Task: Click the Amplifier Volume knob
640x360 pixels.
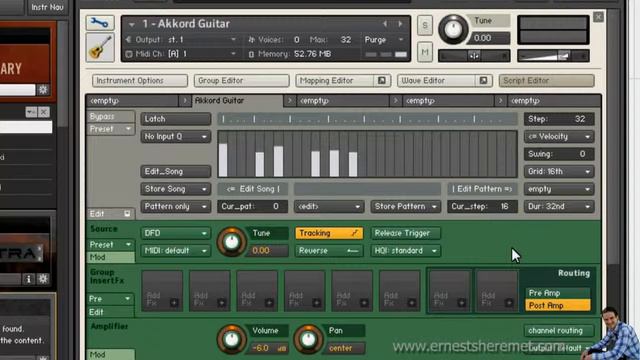Action: tap(231, 339)
